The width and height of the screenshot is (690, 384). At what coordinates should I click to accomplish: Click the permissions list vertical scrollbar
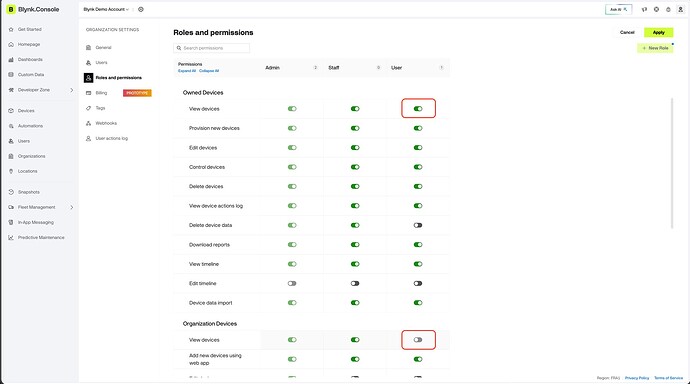[x=672, y=163]
